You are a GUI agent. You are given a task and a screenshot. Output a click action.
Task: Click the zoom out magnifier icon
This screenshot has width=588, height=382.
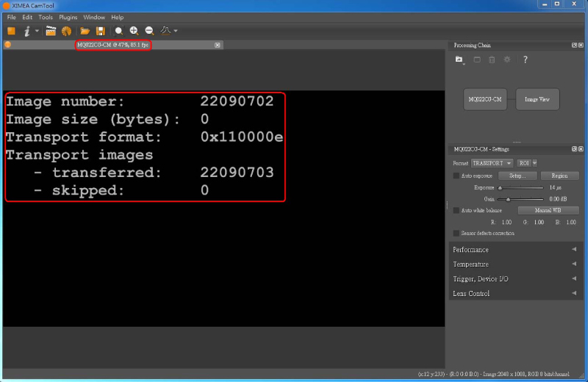149,31
